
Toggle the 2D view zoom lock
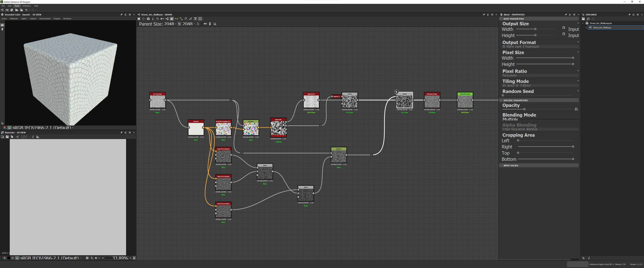click(x=134, y=258)
